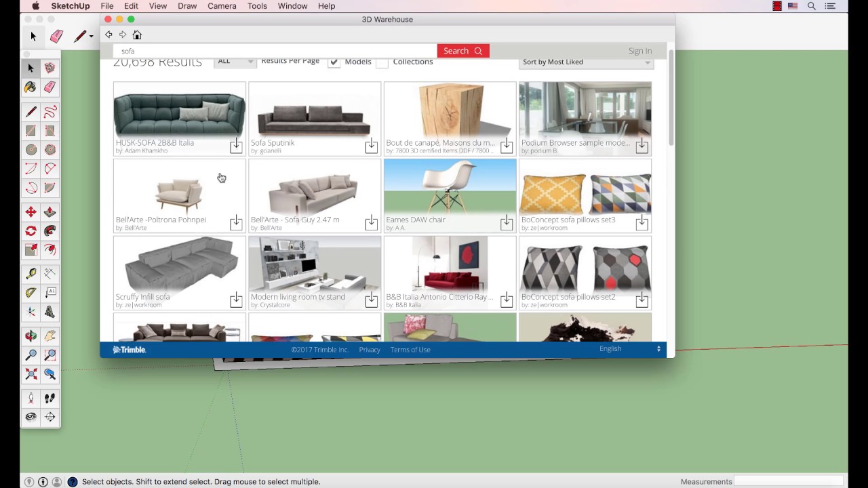Click the person icon in status bar

coord(57,482)
